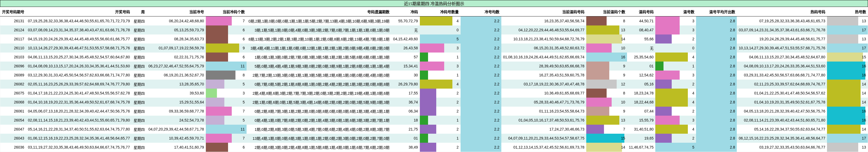Viewport: 868px width, 152px height.
Task: Click the 周 column header
Action: [x=143, y=12]
